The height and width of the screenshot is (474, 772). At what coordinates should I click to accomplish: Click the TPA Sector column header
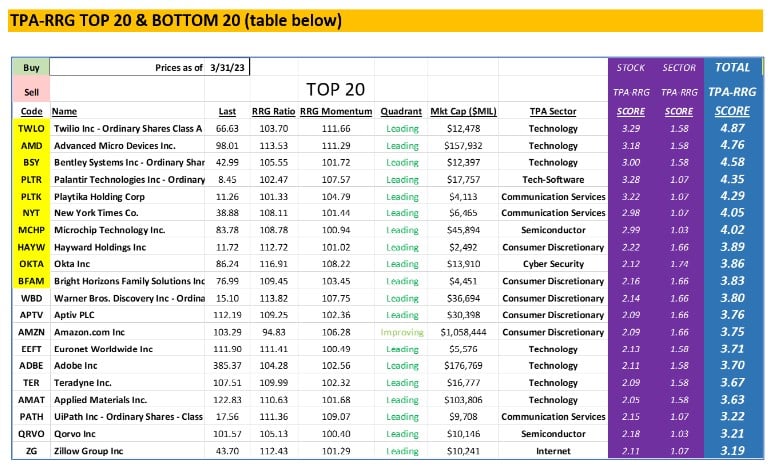pyautogui.click(x=553, y=111)
